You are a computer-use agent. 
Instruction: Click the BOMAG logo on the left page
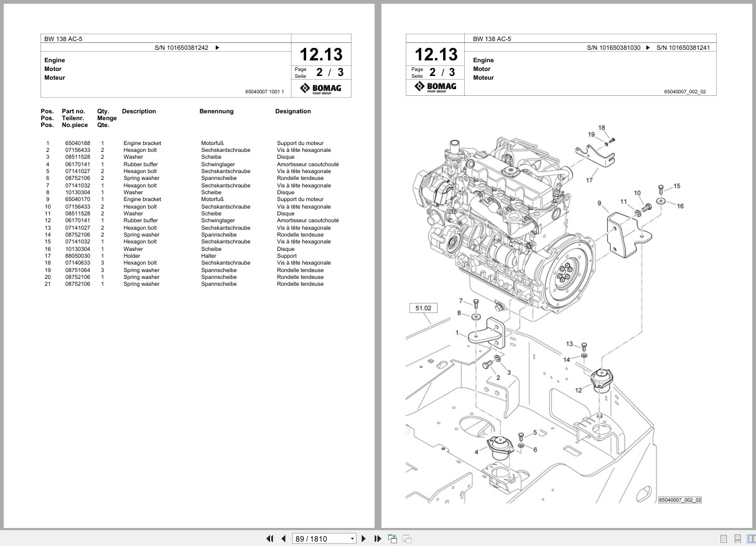(x=320, y=88)
